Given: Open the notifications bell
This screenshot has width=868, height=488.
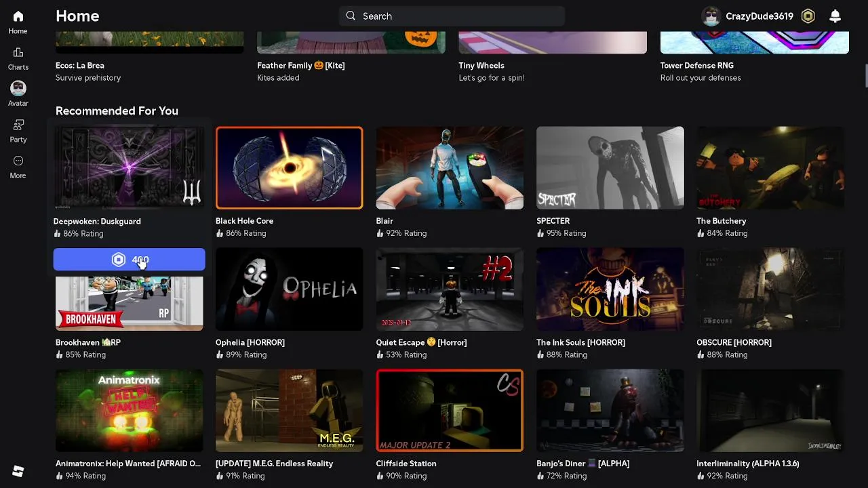Looking at the screenshot, I should (835, 16).
